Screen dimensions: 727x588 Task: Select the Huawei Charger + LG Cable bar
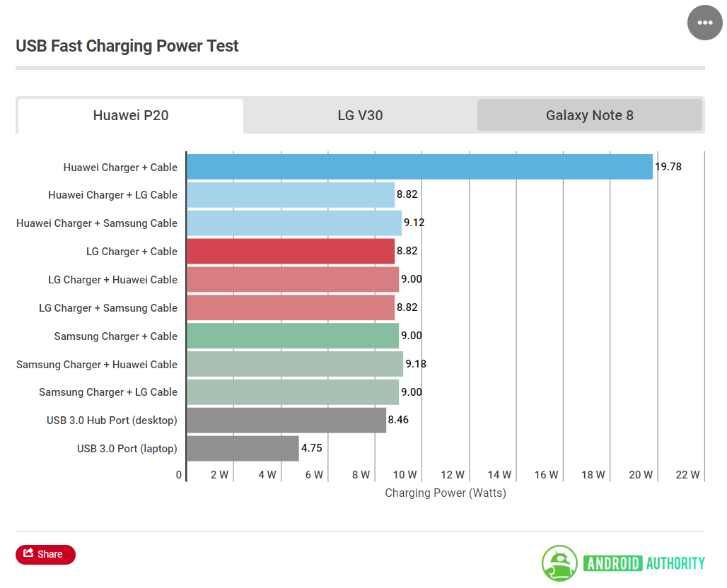click(x=291, y=195)
